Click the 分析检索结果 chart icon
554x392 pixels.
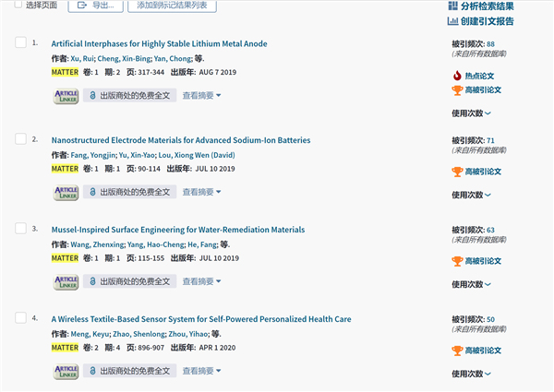[452, 6]
